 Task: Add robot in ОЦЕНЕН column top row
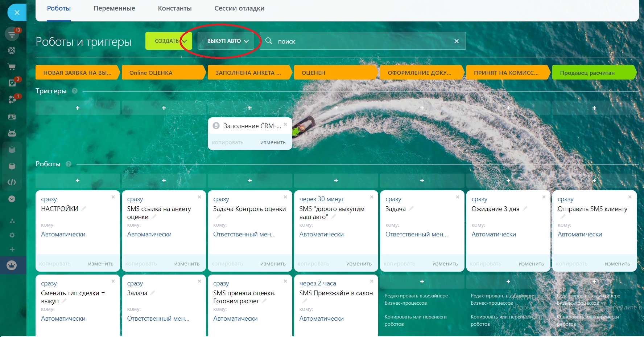pos(336,180)
